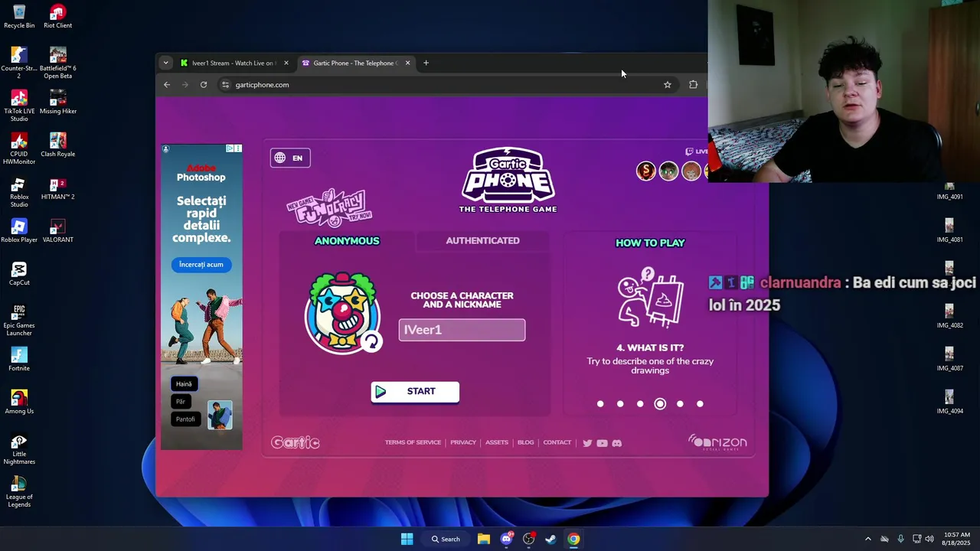The width and height of the screenshot is (980, 551).
Task: Click the nickname input field
Action: pyautogui.click(x=462, y=330)
